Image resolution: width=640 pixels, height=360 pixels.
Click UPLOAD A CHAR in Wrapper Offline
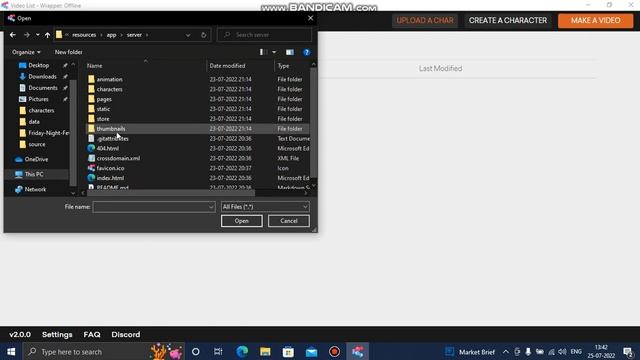point(425,20)
